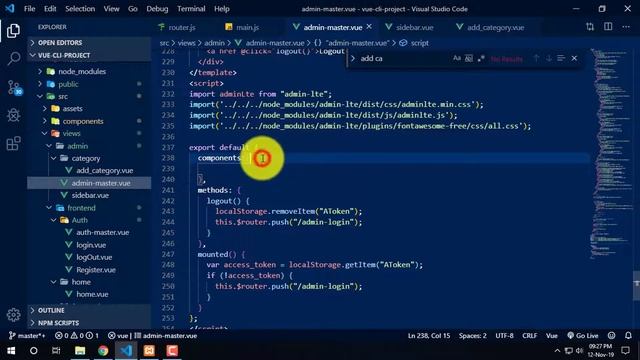This screenshot has width=640, height=360.
Task: Open the Source Control activity bar icon
Action: tap(14, 87)
